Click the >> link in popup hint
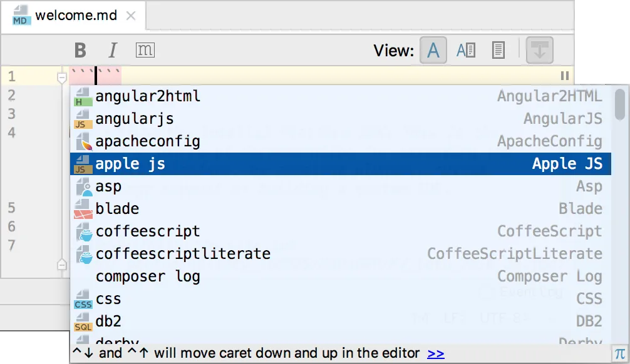 coord(436,354)
